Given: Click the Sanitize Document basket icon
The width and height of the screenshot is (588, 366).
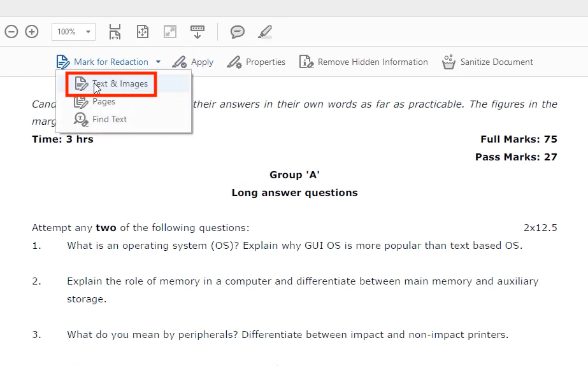Looking at the screenshot, I should point(448,62).
